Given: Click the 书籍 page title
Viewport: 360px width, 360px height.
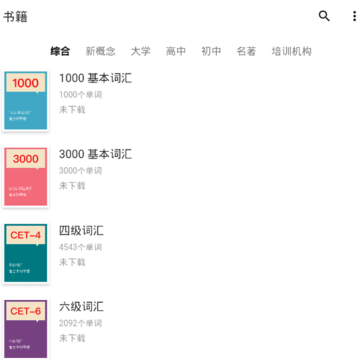Looking at the screenshot, I should click(15, 17).
